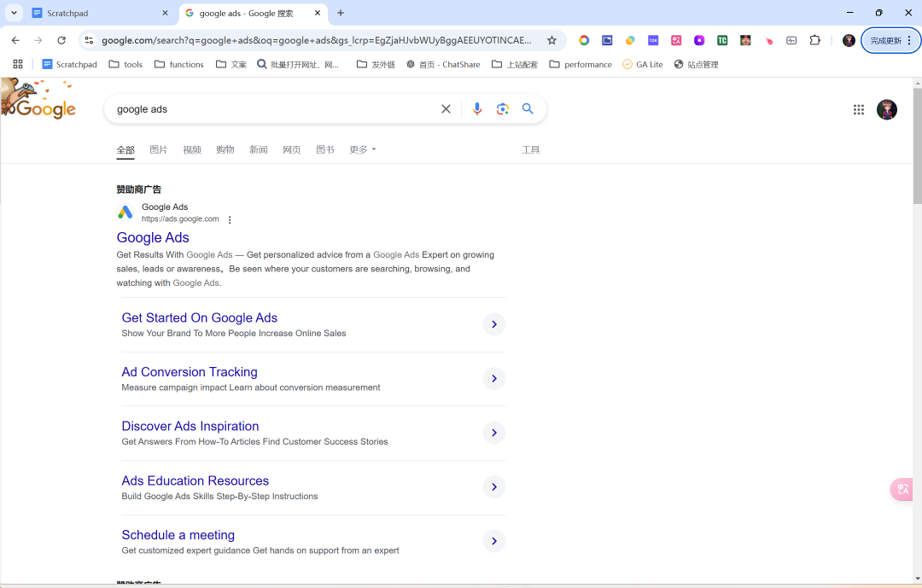The height and width of the screenshot is (588, 922).
Task: Click the floating pink translate button
Action: [x=902, y=489]
